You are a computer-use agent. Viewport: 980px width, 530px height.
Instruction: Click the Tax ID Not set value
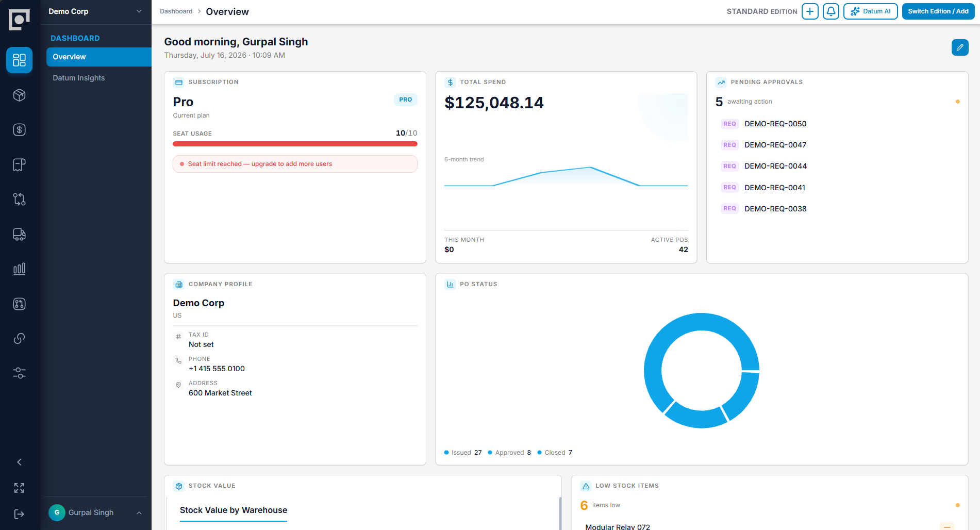click(x=201, y=344)
